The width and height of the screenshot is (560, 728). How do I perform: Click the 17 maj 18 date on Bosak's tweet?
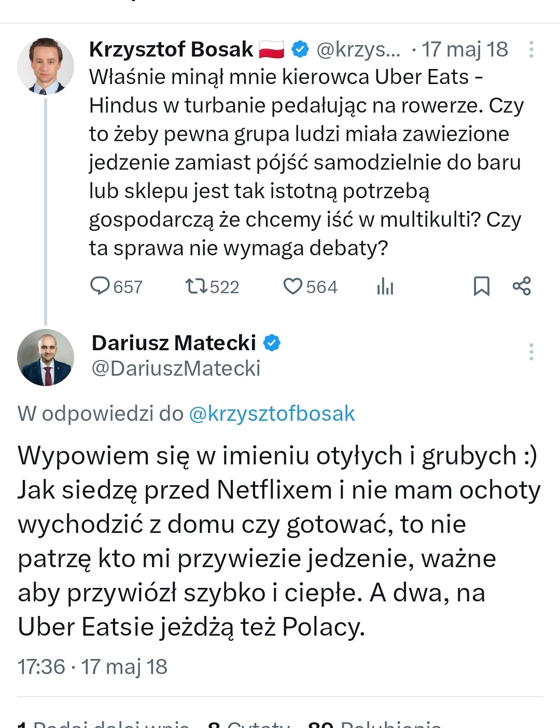coord(465,49)
